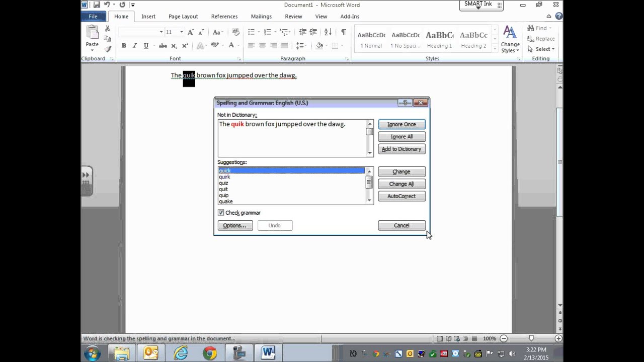The height and width of the screenshot is (362, 644).
Task: Click the Paste clipboard icon
Action: [x=92, y=33]
